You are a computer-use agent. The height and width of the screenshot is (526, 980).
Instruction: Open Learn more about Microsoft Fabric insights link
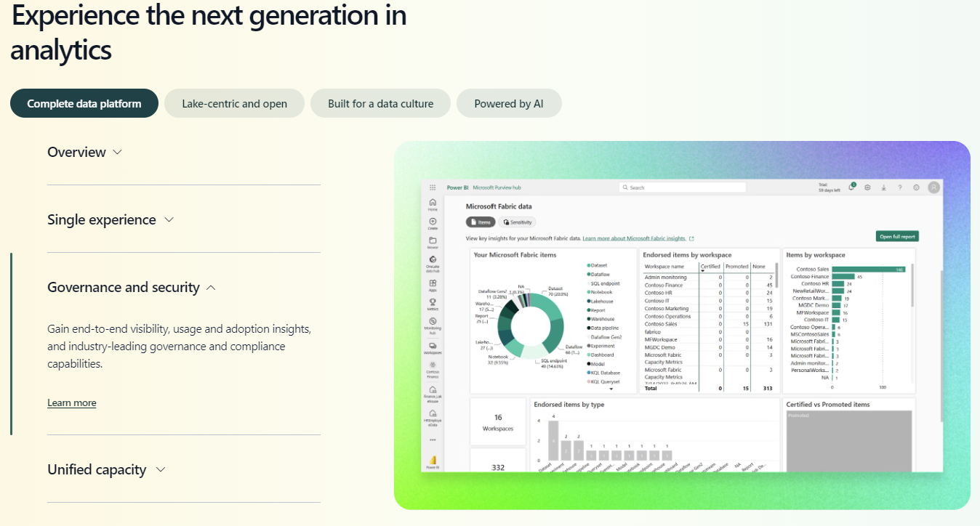634,238
